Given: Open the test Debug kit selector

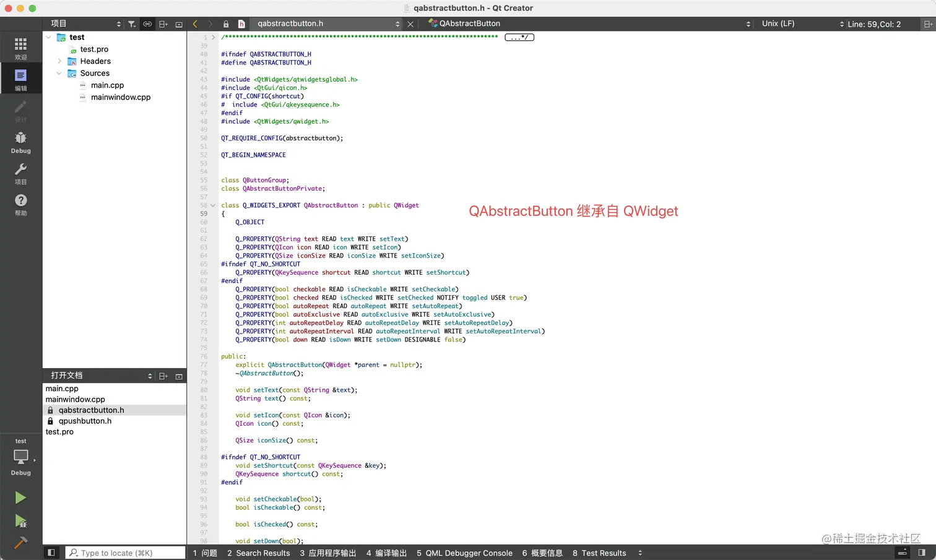Looking at the screenshot, I should point(20,458).
